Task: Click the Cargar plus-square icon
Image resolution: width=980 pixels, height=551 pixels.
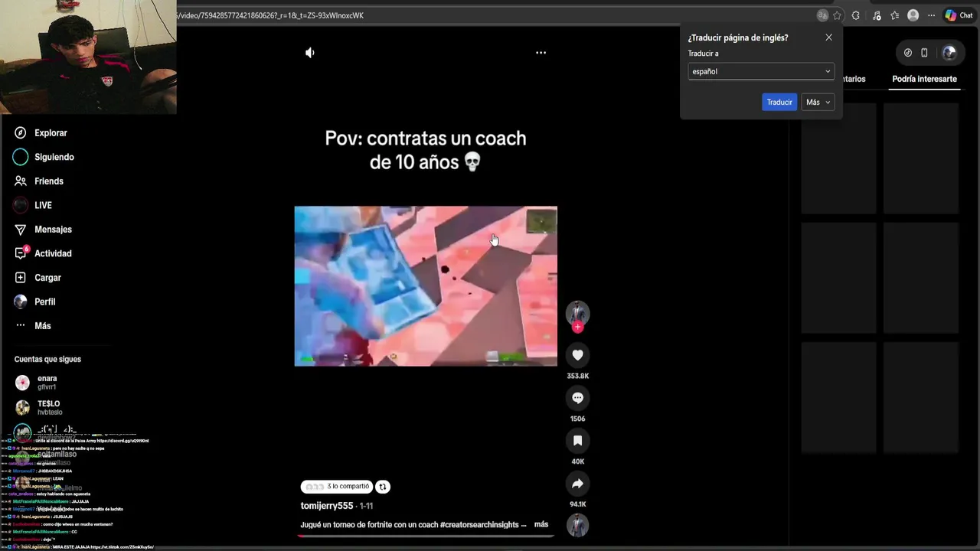Action: pyautogui.click(x=21, y=278)
